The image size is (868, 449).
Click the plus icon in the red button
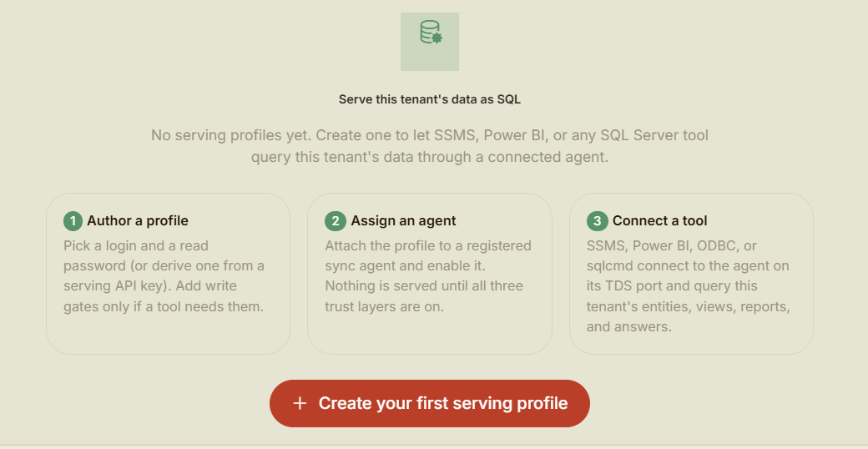pos(300,403)
